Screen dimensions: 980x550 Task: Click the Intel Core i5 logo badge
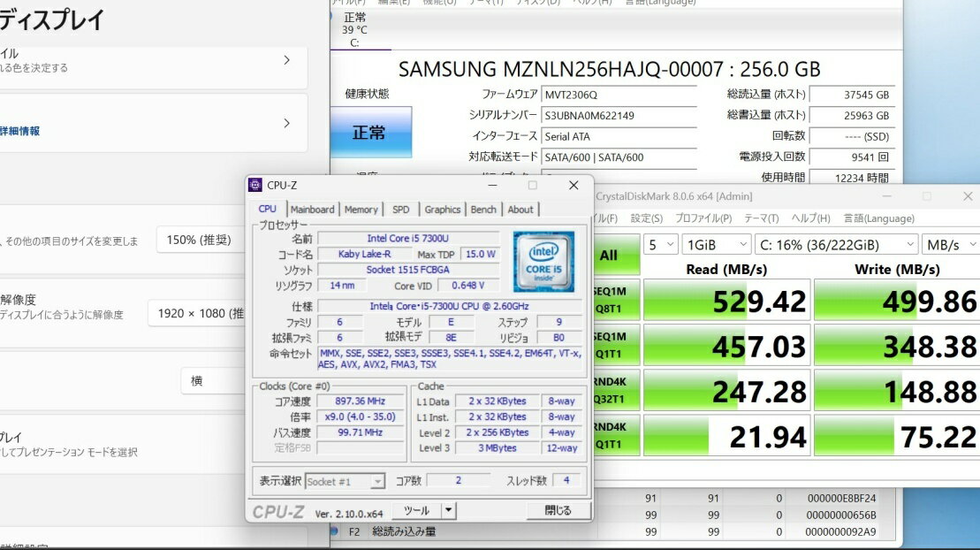coord(543,261)
